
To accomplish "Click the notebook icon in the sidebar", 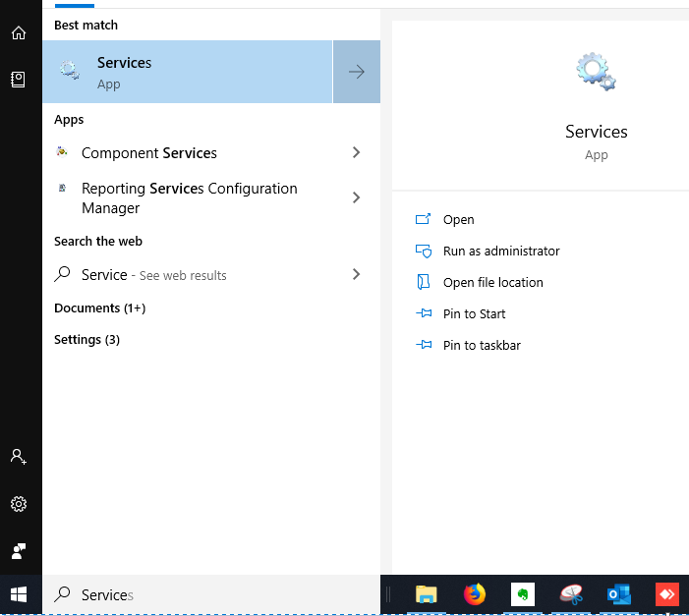I will [19, 80].
